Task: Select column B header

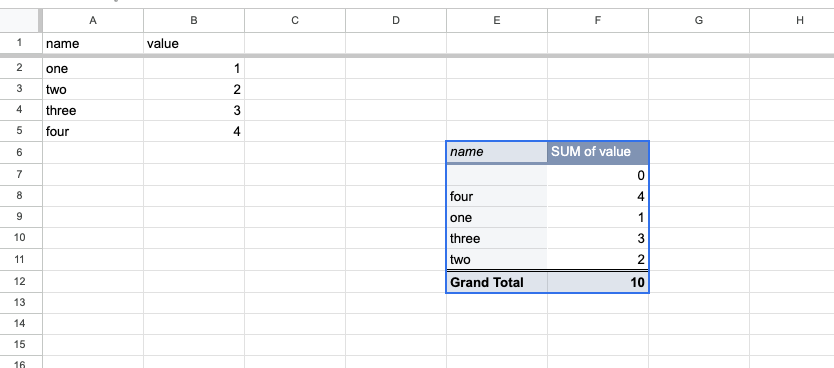Action: (x=194, y=21)
